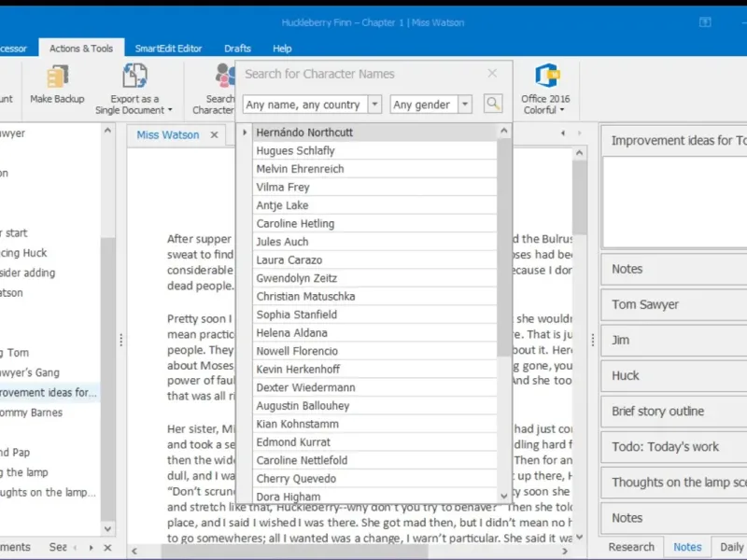
Task: Close the Miss Watson document tab
Action: point(214,135)
